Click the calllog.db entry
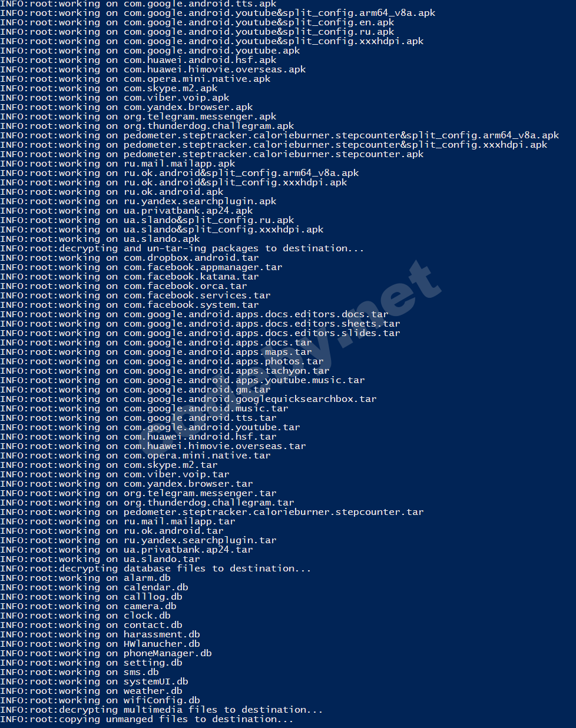 tap(91, 597)
